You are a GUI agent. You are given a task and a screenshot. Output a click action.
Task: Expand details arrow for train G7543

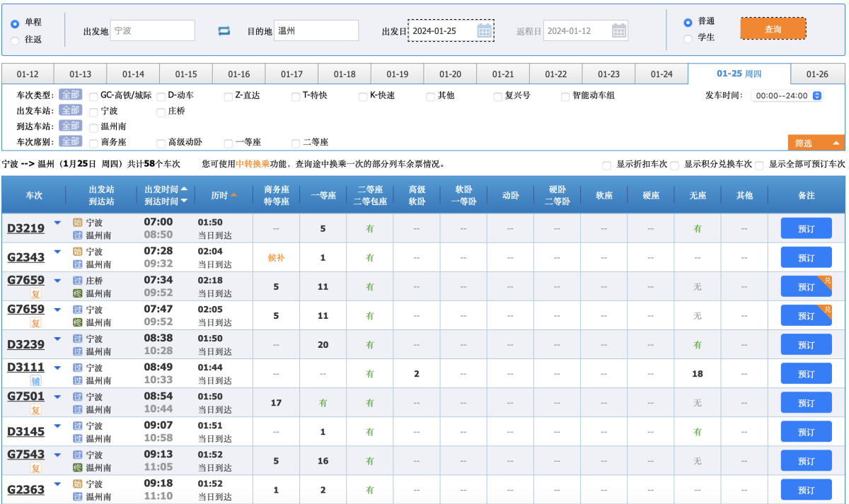point(58,455)
